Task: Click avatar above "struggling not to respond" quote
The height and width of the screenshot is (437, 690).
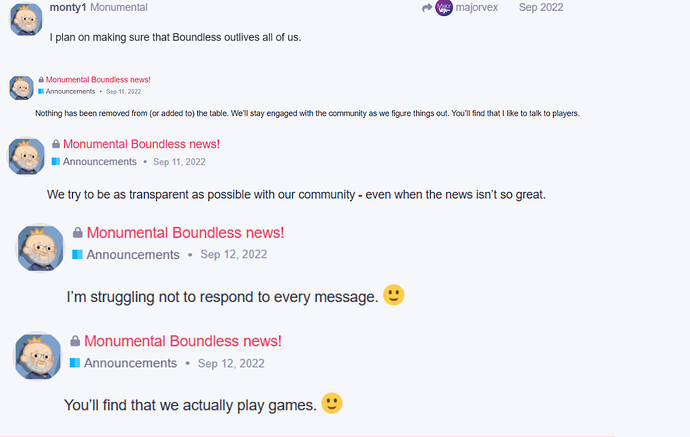Action: click(x=40, y=248)
